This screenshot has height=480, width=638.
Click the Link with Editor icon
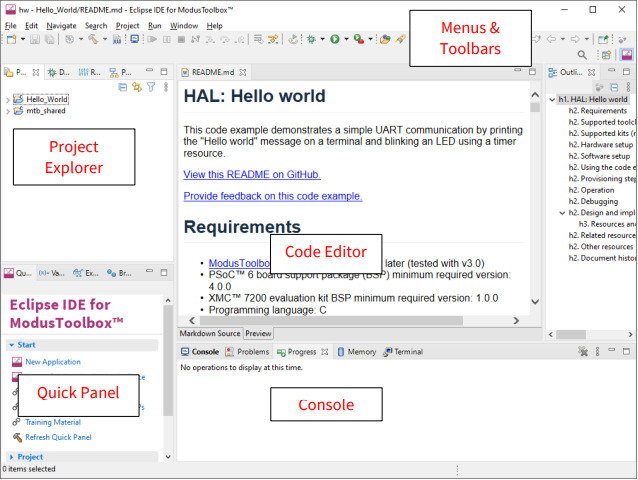[136, 88]
